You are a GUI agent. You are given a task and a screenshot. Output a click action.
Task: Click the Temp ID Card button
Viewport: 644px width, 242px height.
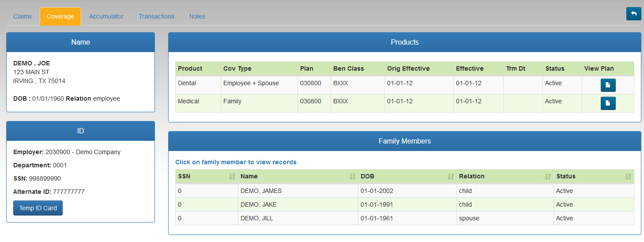pyautogui.click(x=38, y=208)
